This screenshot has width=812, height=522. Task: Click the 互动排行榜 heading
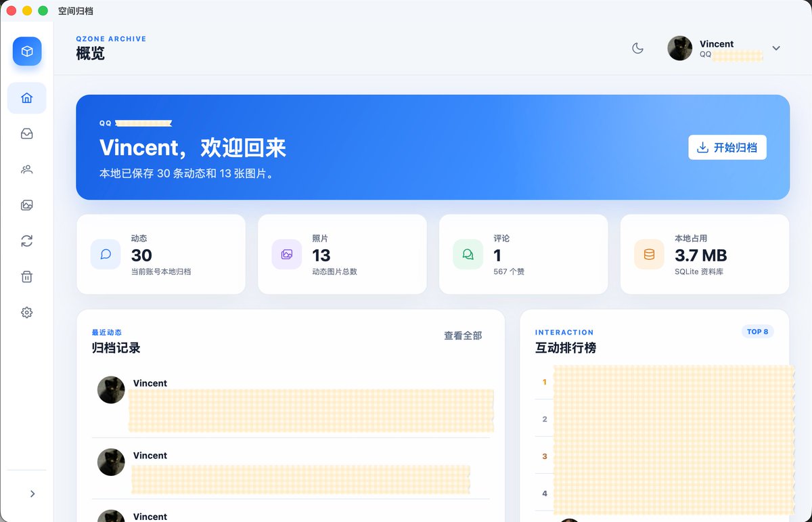[566, 348]
